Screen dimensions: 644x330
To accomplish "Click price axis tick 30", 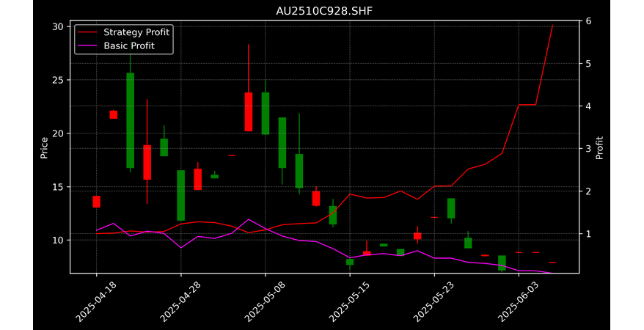I will tap(58, 26).
